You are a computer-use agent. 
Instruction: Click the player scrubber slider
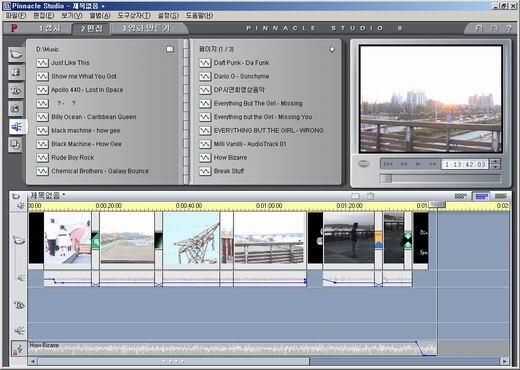pyautogui.click(x=386, y=178)
